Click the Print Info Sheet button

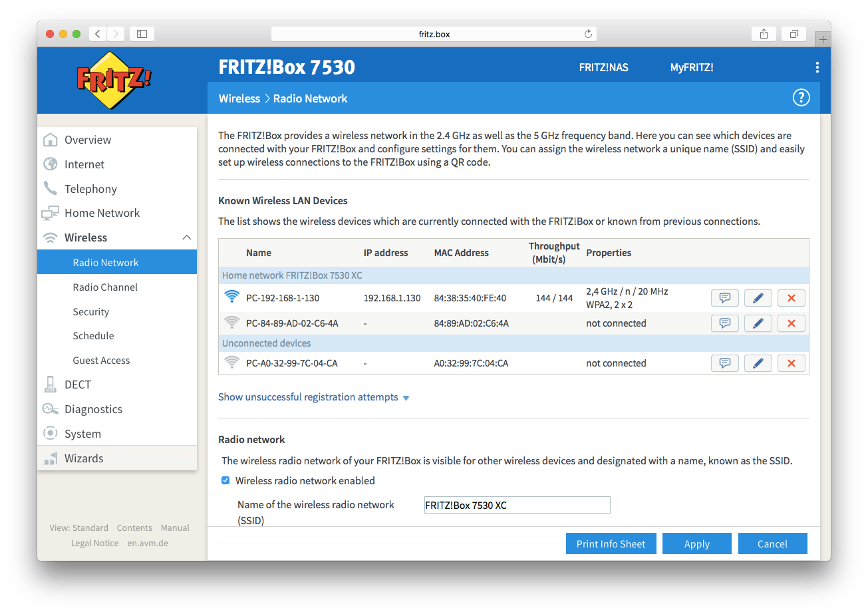611,543
